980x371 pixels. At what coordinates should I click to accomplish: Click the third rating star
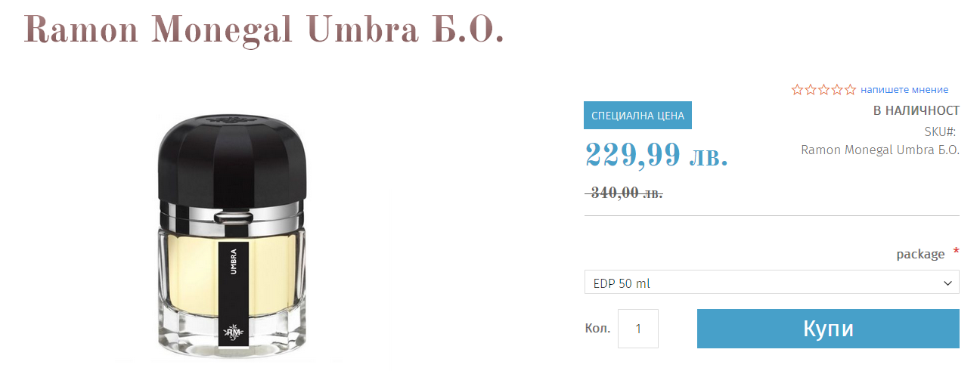pyautogui.click(x=824, y=90)
